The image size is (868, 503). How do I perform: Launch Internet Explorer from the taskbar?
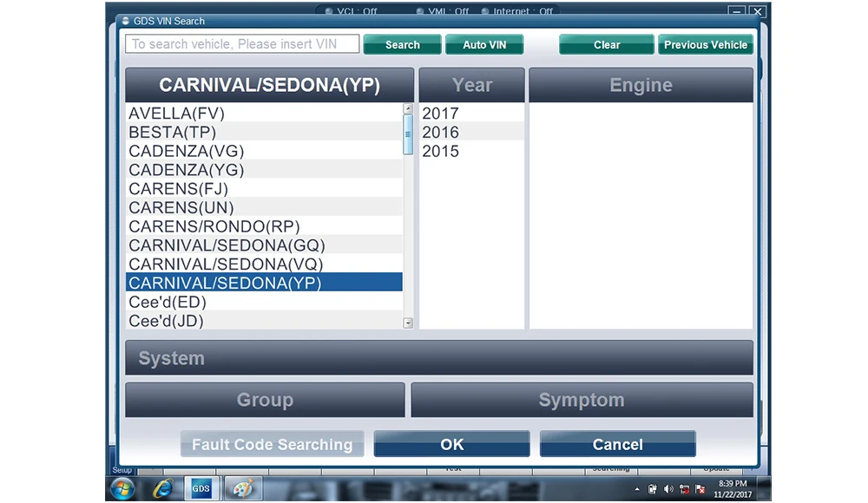[162, 489]
